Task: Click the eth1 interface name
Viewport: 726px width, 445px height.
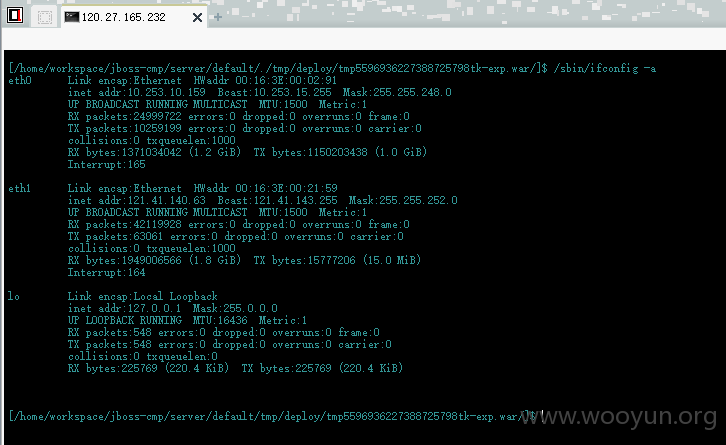Action: tap(19, 188)
